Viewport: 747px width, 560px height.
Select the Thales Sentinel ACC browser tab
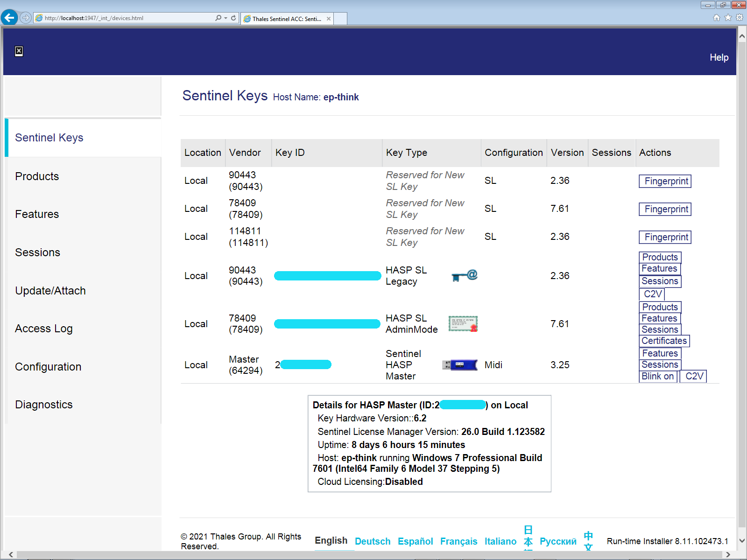[287, 19]
